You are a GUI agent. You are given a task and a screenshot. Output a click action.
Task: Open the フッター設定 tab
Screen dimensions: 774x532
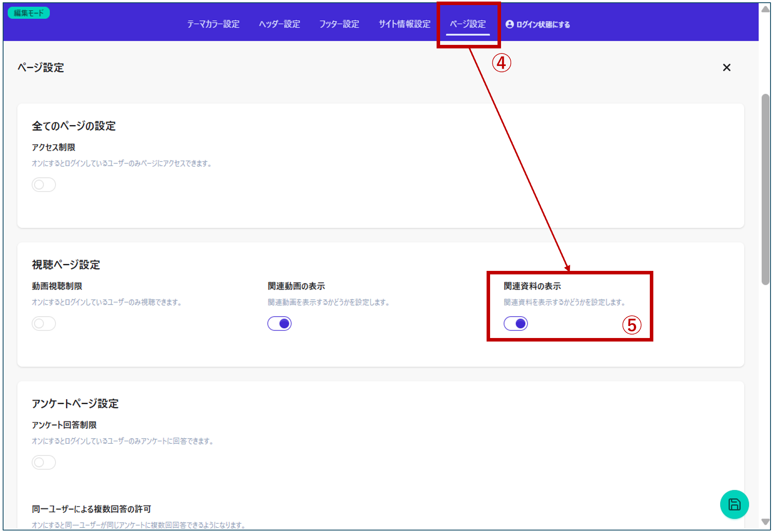(339, 24)
